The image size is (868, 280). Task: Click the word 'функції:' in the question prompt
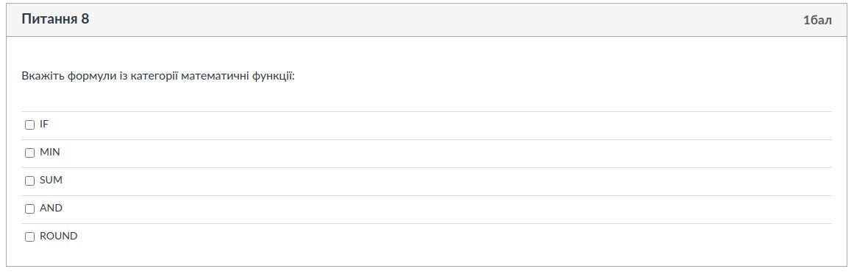(274, 76)
